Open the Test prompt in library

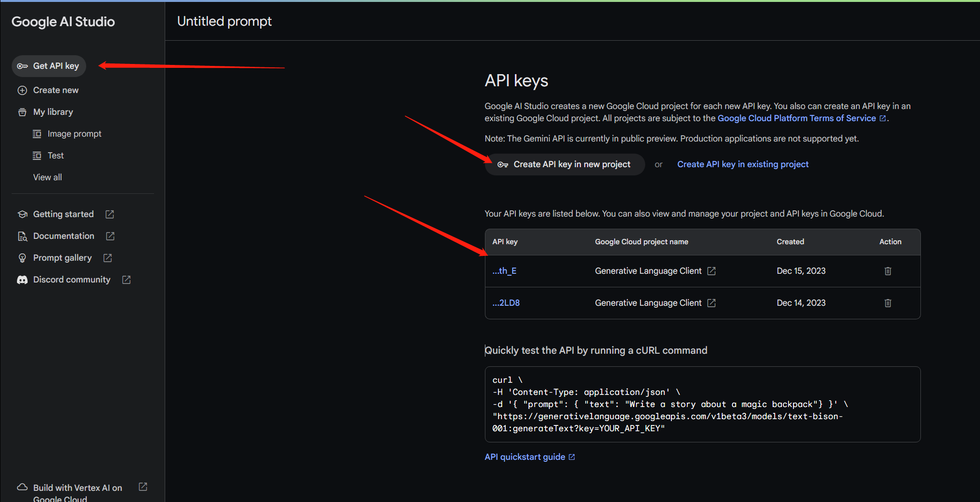pos(56,156)
